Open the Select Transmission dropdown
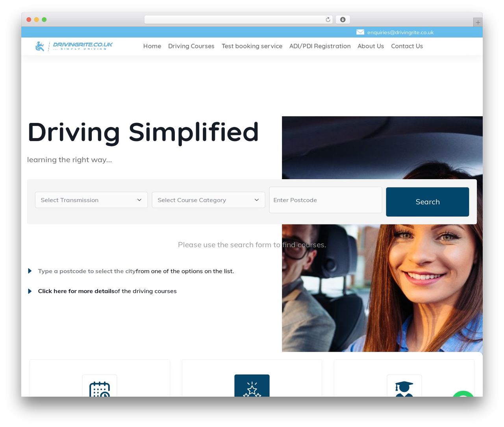The width and height of the screenshot is (504, 427). (x=91, y=200)
